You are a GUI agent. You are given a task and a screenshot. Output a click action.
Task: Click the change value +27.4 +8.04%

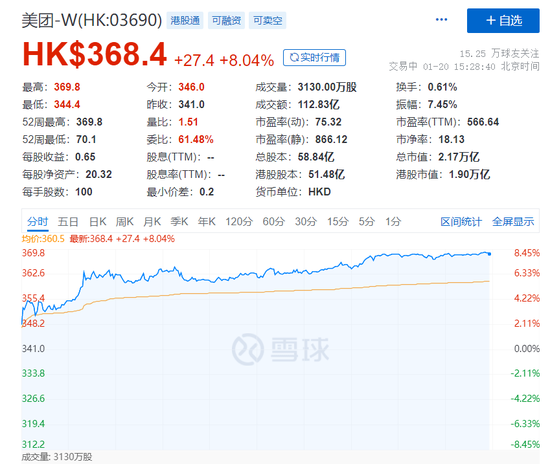224,60
